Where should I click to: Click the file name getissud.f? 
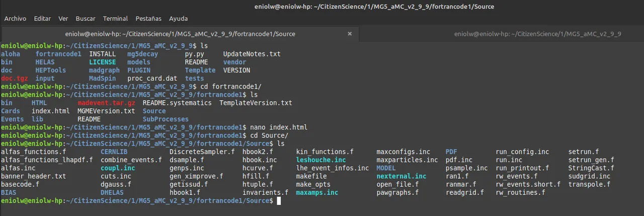189,184
